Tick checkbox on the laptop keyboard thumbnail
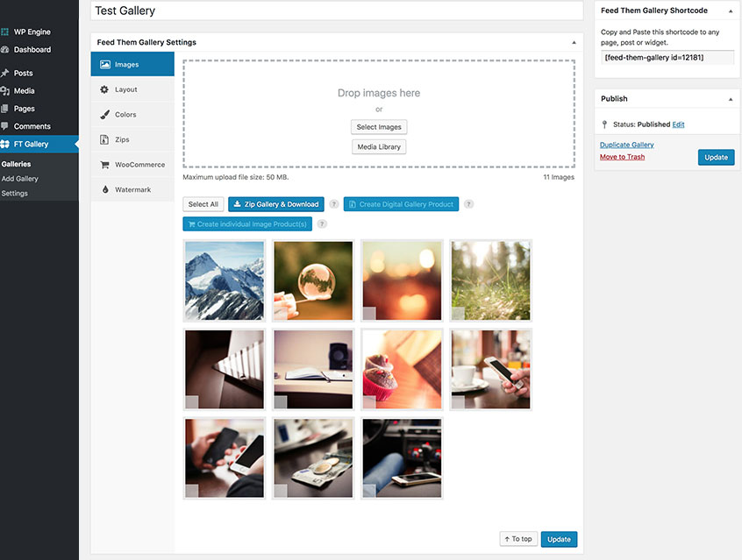742x560 pixels. tap(192, 402)
